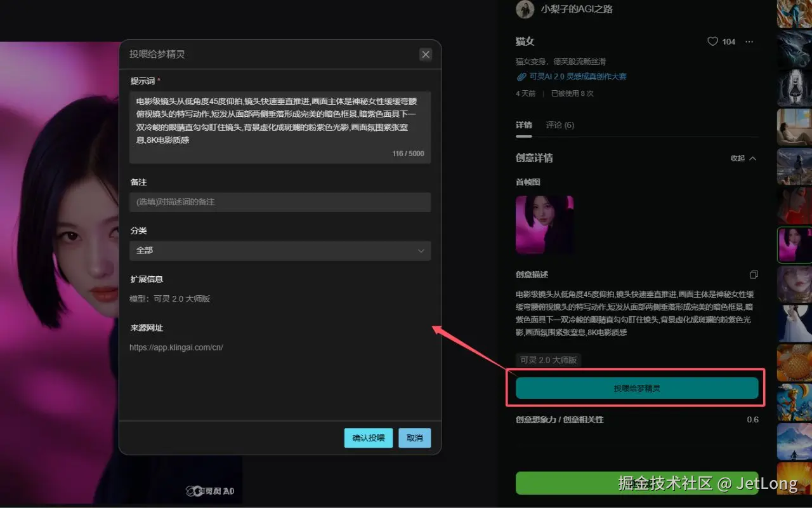Screen dimensions: 812x508
Task: Click the paperclip icon beside contest link
Action: pos(521,77)
